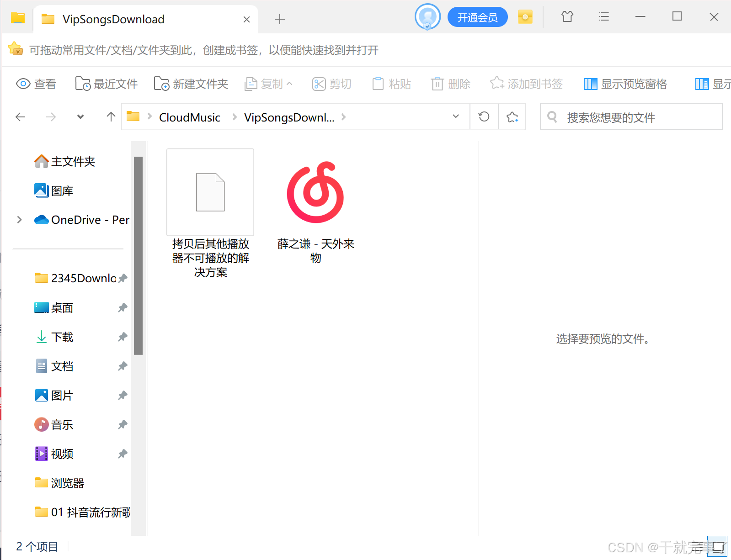The height and width of the screenshot is (560, 731).
Task: Click the folder app icon in title bar
Action: [x=18, y=18]
